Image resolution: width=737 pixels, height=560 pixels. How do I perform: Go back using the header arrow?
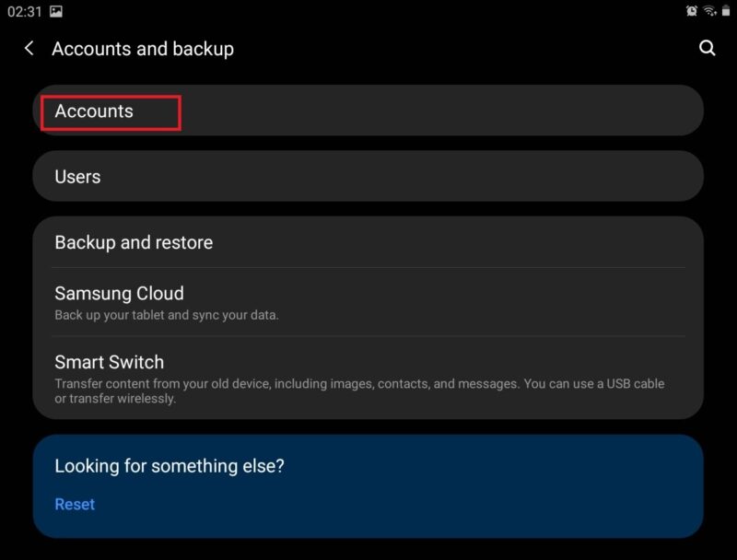point(29,48)
